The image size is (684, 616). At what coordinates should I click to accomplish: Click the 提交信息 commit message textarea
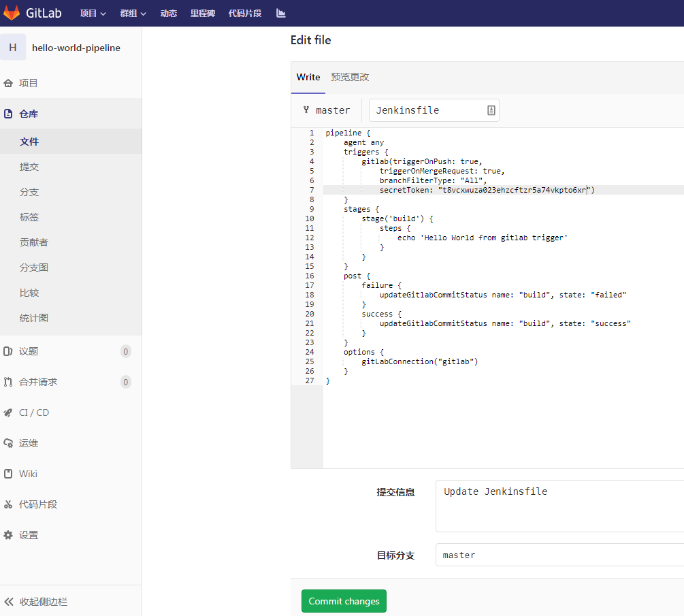point(559,506)
